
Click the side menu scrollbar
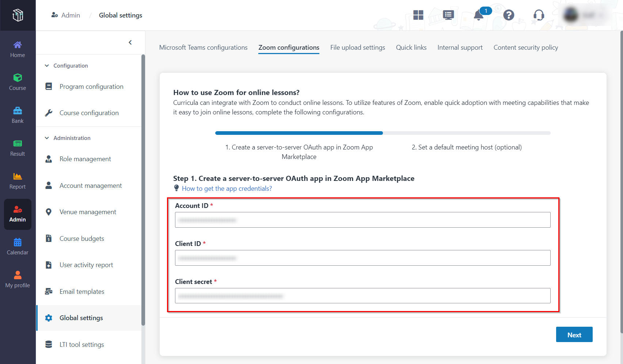coord(143,190)
